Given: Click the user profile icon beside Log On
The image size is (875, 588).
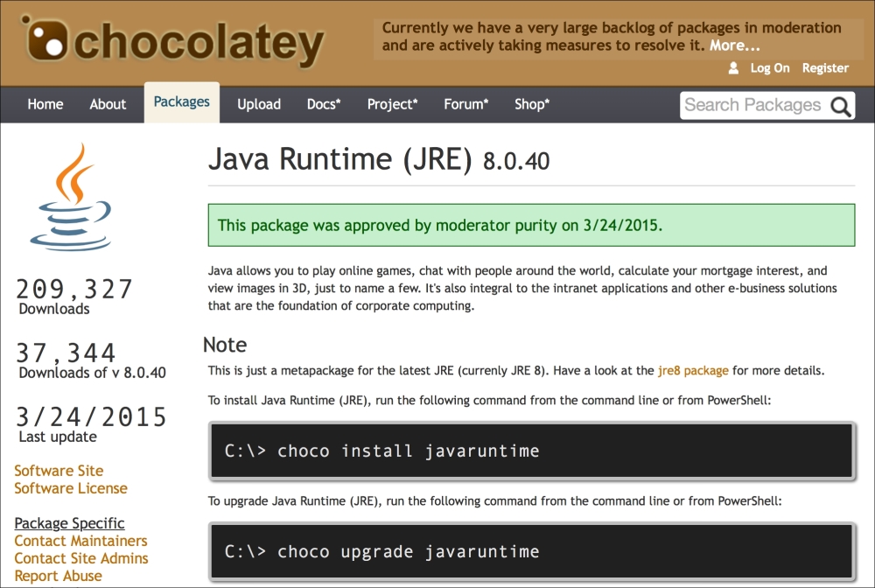Looking at the screenshot, I should click(x=734, y=68).
